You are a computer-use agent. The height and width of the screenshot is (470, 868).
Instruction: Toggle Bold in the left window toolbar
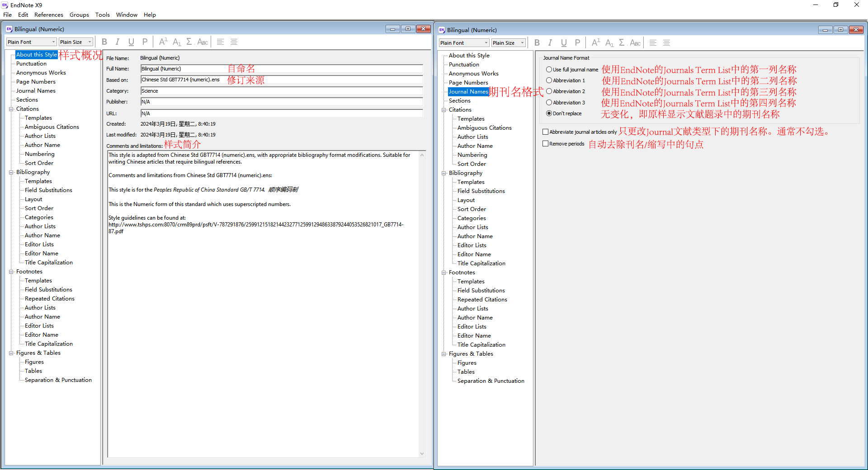(x=104, y=42)
